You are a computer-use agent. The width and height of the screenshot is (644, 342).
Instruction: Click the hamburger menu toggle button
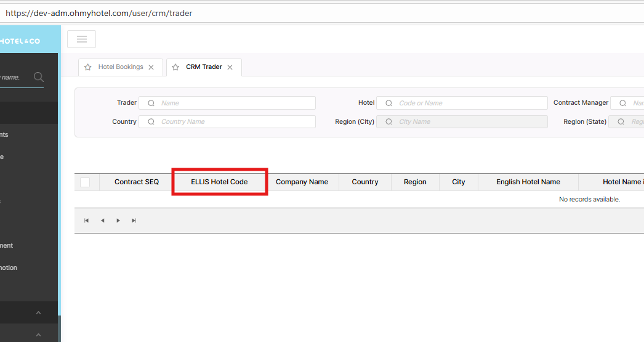[81, 39]
